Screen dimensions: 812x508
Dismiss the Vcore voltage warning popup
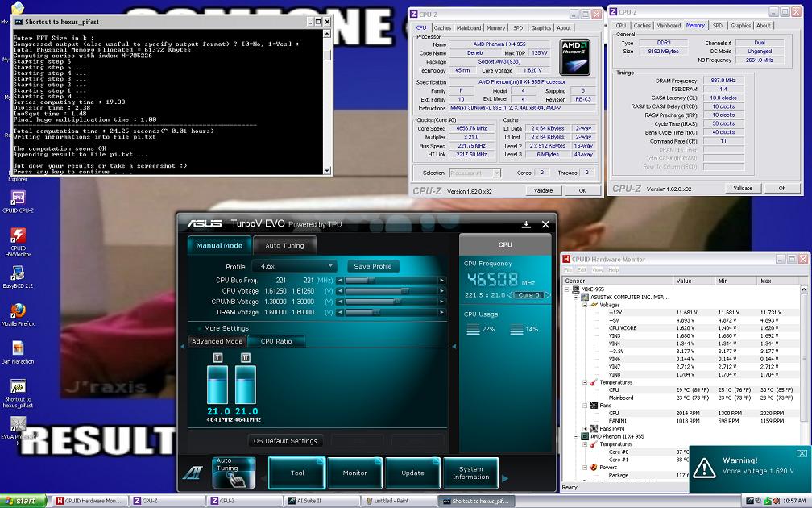802,453
